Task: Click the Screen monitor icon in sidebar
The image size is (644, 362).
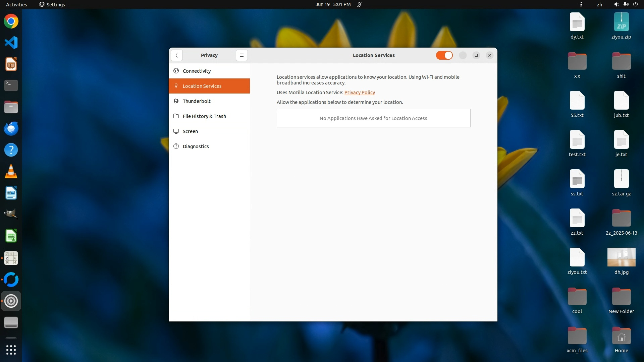Action: pos(176,131)
